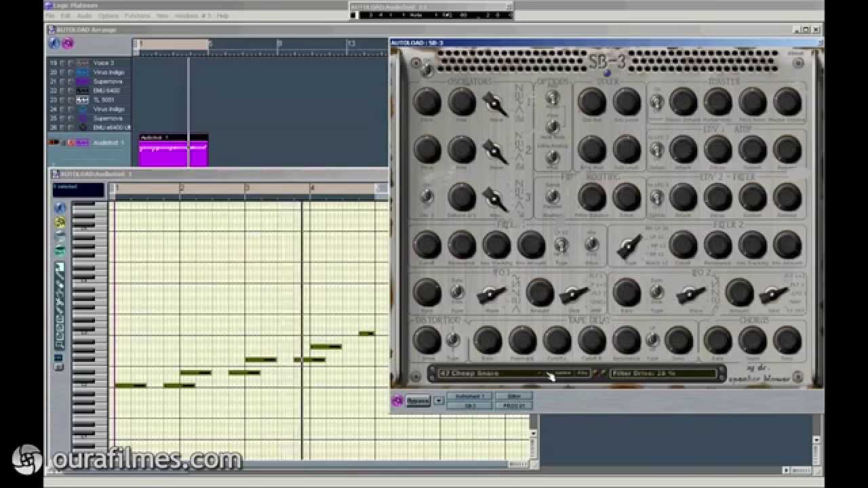Flip the Routing toggle switch
The width and height of the screenshot is (868, 488).
(553, 197)
